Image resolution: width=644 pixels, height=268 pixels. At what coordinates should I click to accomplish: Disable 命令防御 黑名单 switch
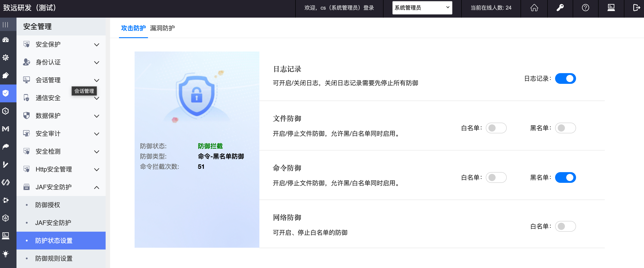pyautogui.click(x=565, y=178)
